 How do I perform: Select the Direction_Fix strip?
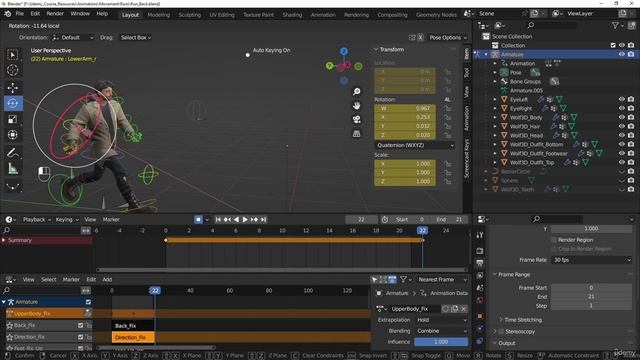pos(133,338)
